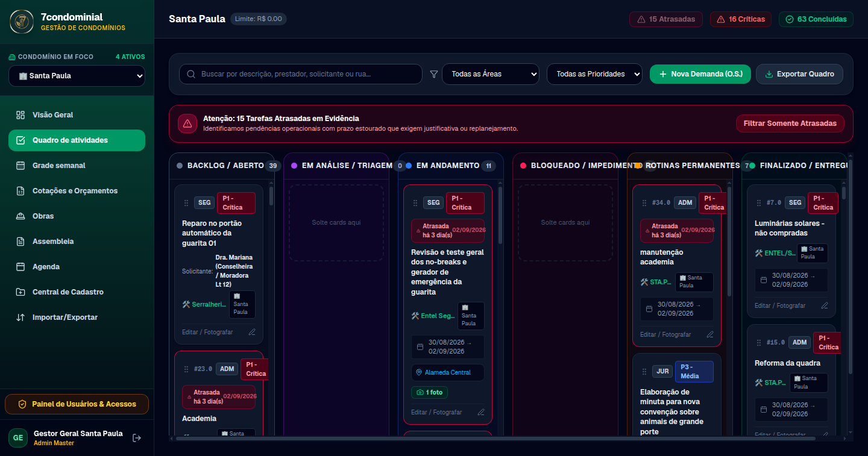
Task: Click the 15 Atrasadas badge
Action: [x=666, y=19]
